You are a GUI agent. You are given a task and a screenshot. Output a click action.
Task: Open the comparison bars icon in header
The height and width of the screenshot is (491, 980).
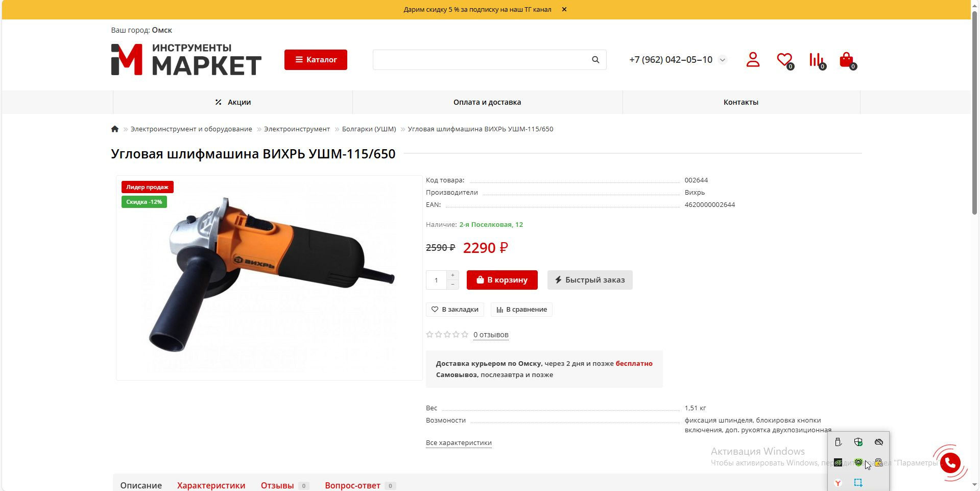(x=817, y=60)
